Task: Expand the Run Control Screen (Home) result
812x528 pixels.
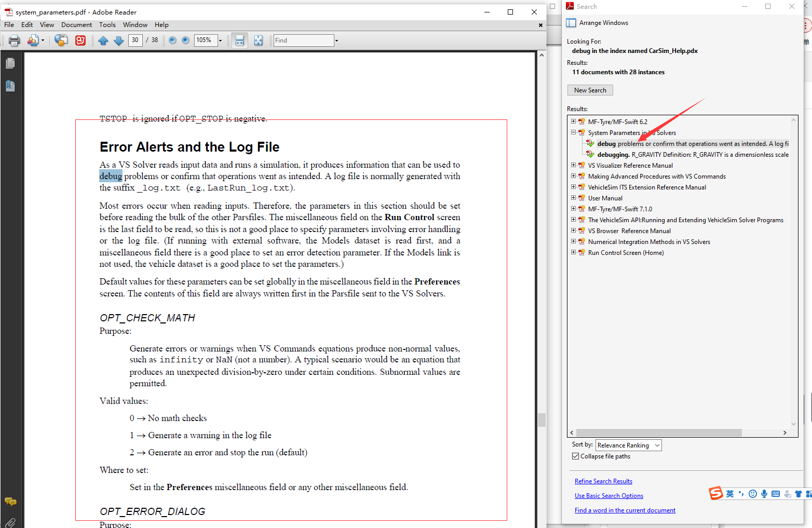Action: 573,252
